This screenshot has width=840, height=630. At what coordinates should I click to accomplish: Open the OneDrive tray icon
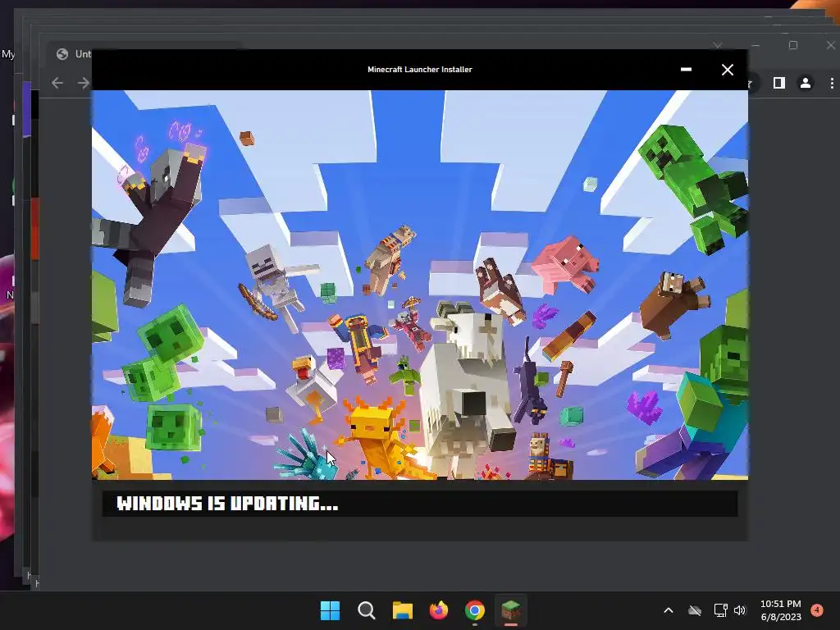pos(695,610)
